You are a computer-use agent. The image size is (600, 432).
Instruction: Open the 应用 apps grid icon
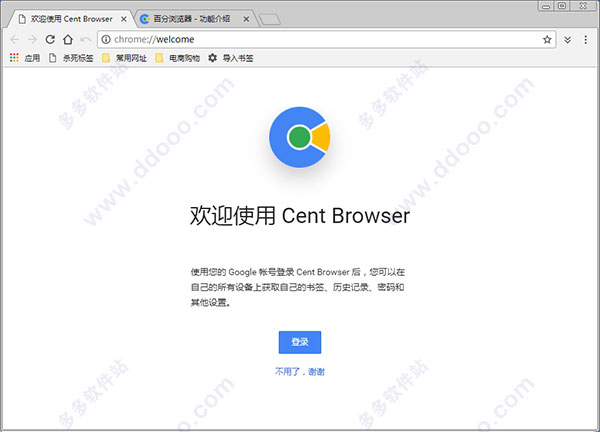click(14, 58)
